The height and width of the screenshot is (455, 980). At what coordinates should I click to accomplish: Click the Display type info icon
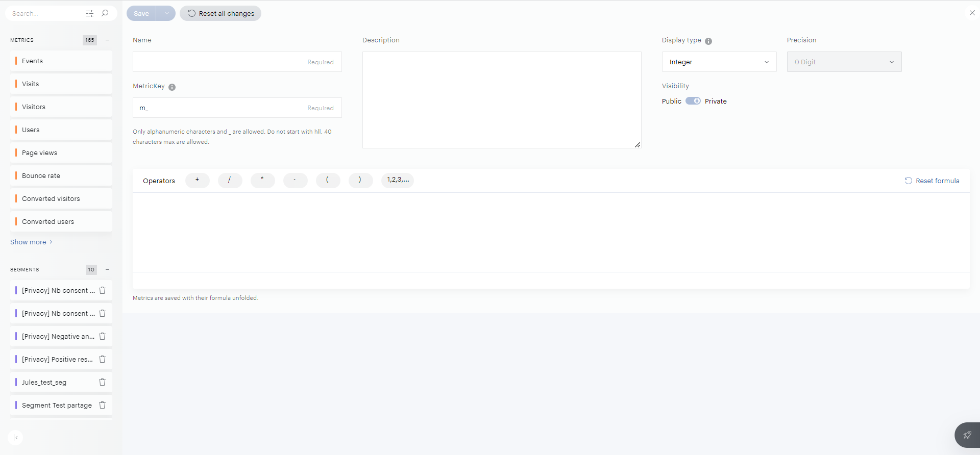click(708, 41)
